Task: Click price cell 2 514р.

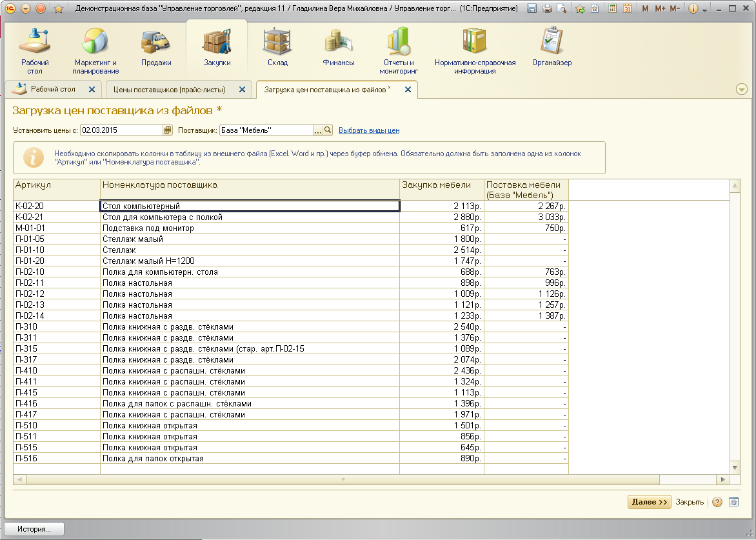Action: [442, 250]
